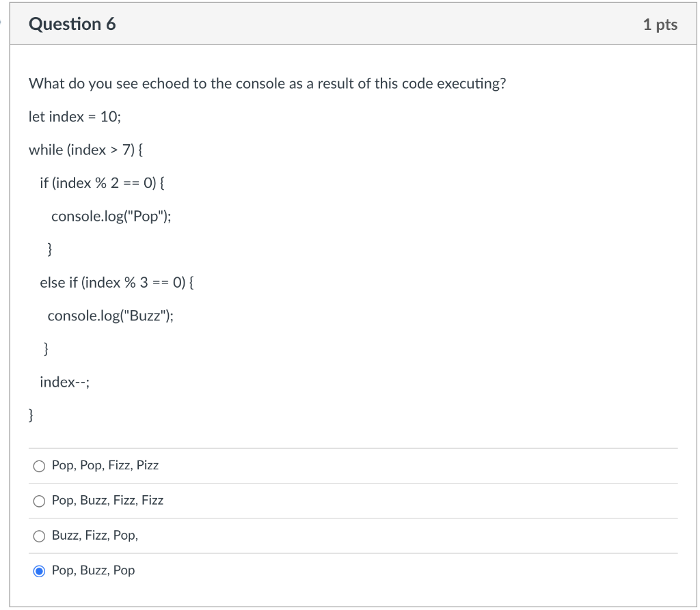Click the "Pop, Buzz, Fizz, Fizz" answer text

point(107,501)
